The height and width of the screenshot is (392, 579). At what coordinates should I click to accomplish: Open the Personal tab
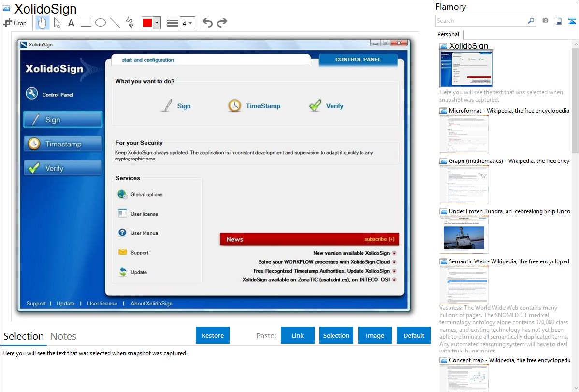tap(449, 34)
